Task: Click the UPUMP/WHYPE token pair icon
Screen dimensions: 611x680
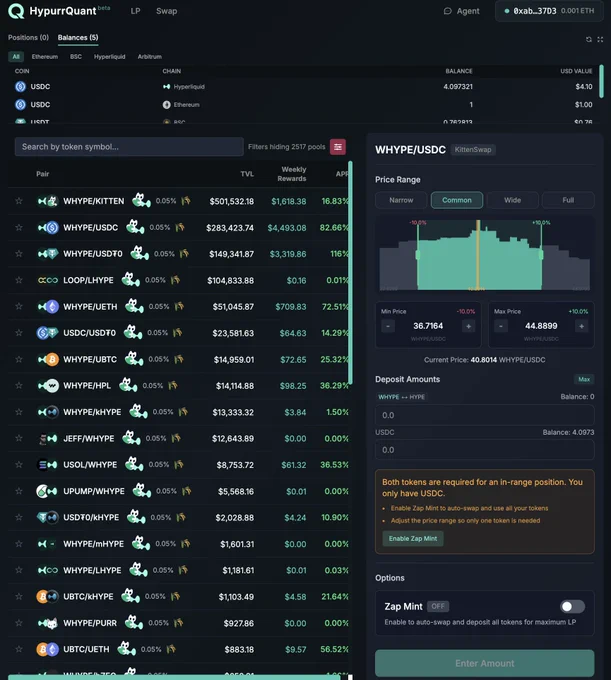Action: (47, 491)
